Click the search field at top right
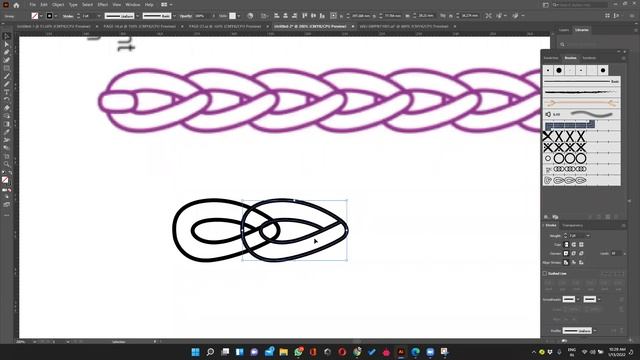Screen dimensions: 640x360 (580, 5)
